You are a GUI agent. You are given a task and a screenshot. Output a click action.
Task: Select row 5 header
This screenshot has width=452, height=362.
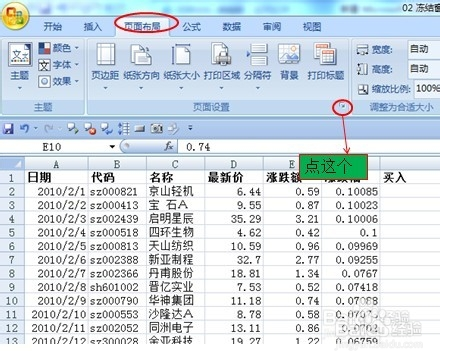point(12,232)
